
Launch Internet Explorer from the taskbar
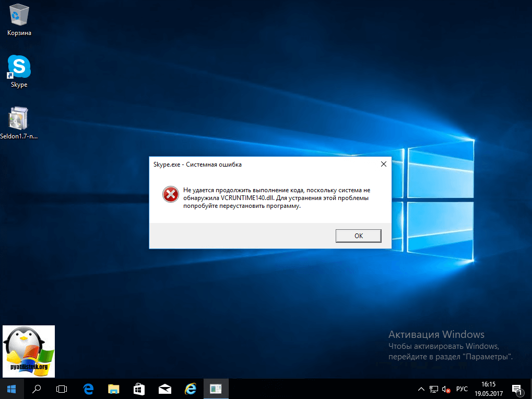pyautogui.click(x=191, y=389)
